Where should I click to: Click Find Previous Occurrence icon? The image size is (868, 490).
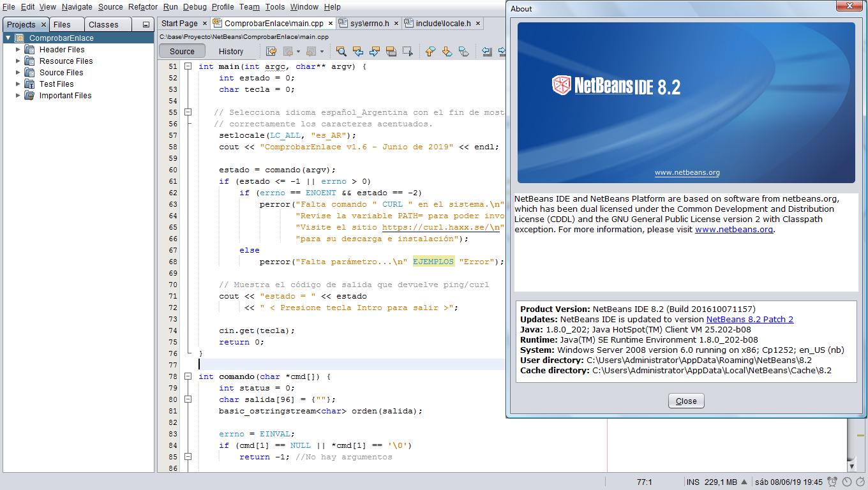tap(358, 51)
